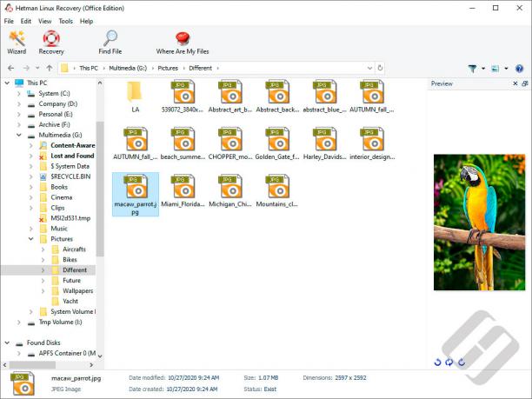Open the Help menu
The image size is (532, 399).
coord(87,21)
